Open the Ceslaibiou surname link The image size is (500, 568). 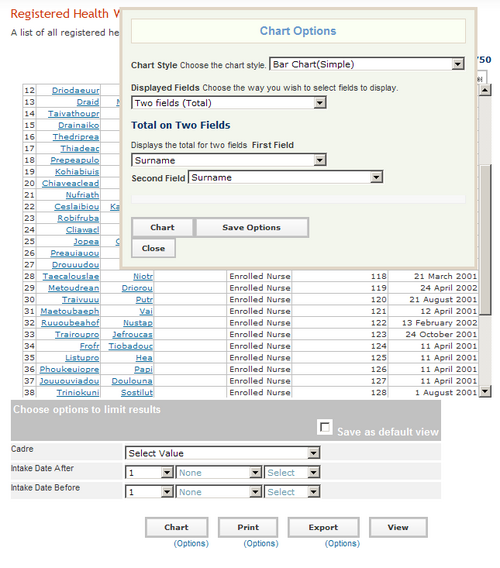click(x=77, y=206)
